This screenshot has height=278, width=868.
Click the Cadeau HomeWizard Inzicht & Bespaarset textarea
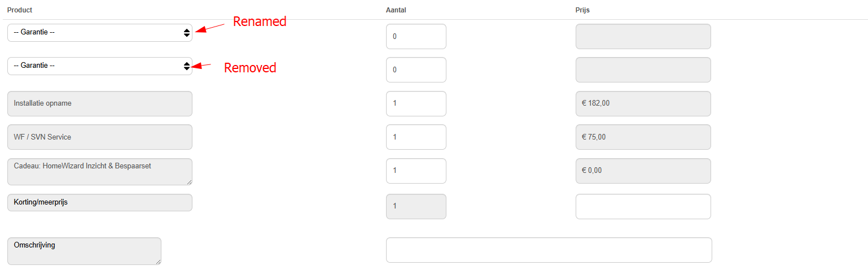coord(99,171)
